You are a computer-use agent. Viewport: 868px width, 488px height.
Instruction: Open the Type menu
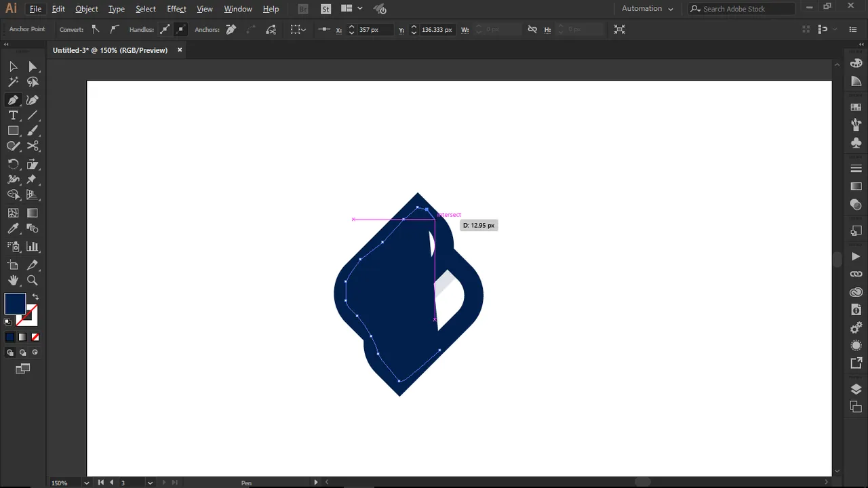(x=117, y=9)
